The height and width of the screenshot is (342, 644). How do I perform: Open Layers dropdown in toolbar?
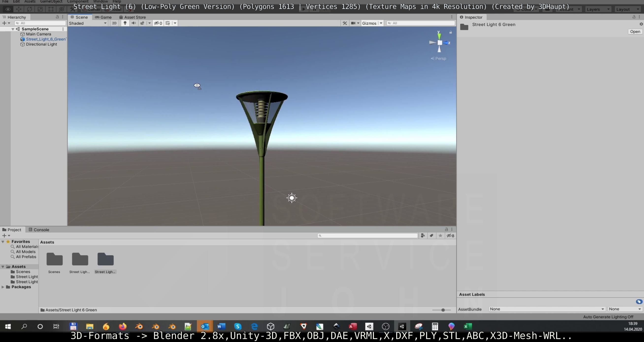(598, 9)
